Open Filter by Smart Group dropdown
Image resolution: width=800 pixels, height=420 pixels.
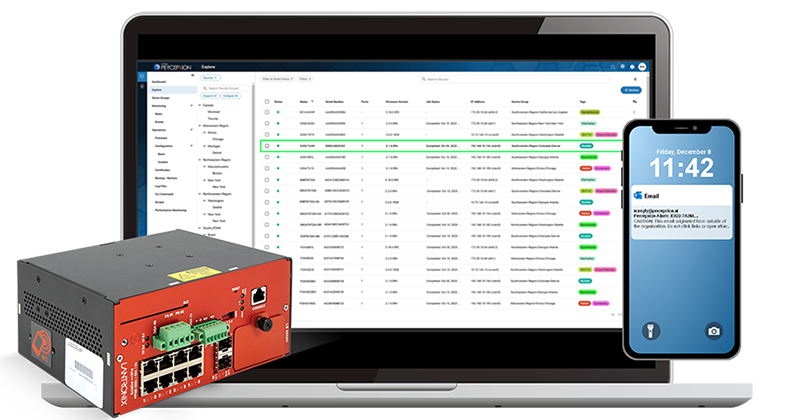click(278, 79)
